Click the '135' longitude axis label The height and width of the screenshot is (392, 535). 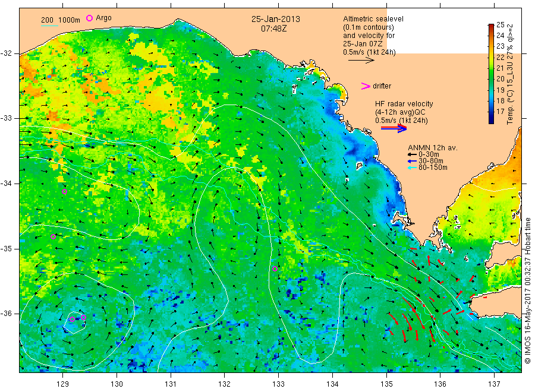[x=386, y=384]
